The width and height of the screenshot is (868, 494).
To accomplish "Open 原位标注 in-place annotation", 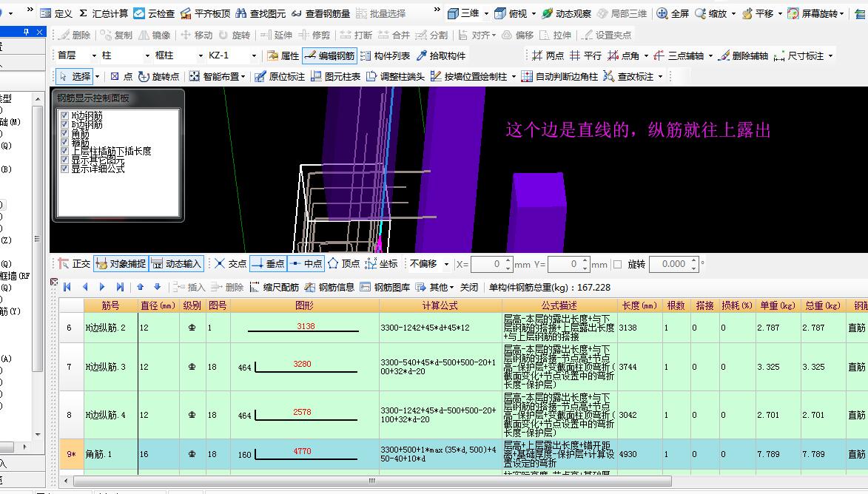I will click(280, 77).
